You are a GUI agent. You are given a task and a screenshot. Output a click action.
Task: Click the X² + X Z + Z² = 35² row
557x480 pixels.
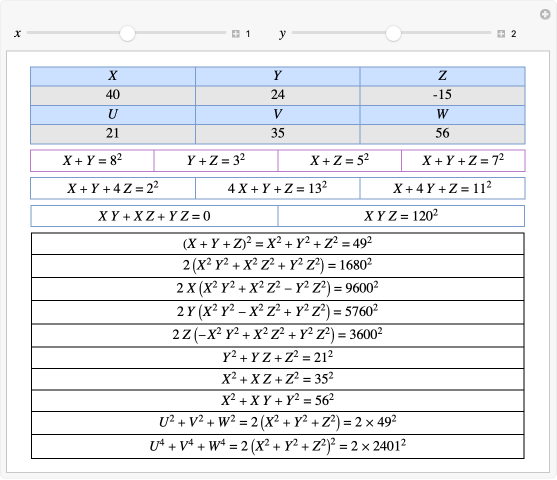pos(277,379)
